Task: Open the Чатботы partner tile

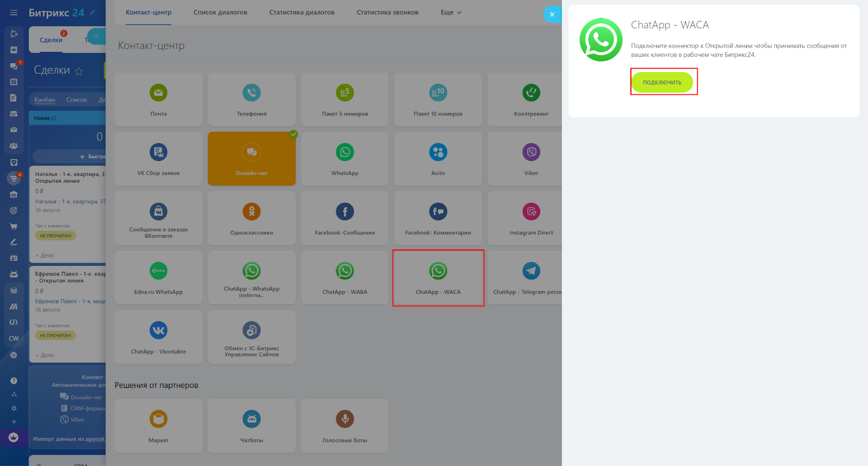Action: coord(252,426)
